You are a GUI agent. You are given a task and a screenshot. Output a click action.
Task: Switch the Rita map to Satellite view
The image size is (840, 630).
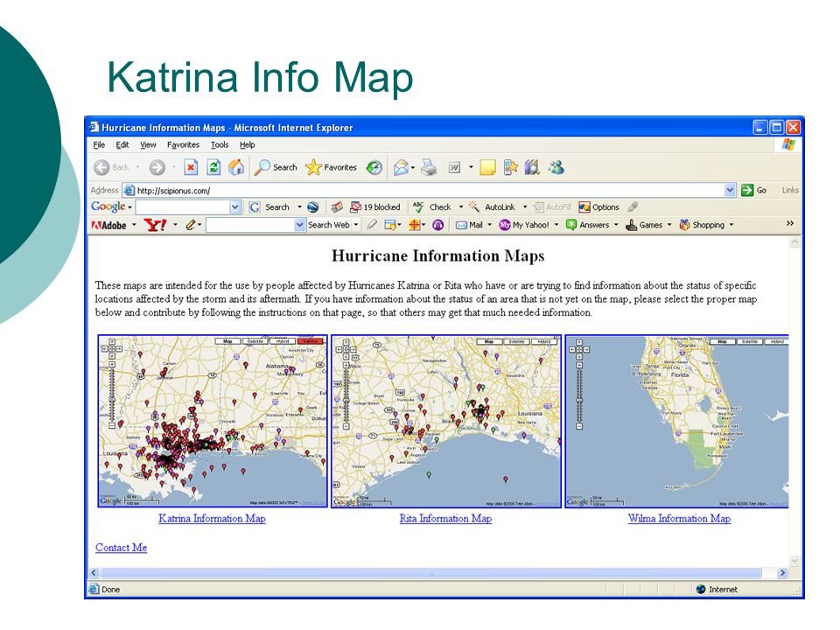(516, 341)
